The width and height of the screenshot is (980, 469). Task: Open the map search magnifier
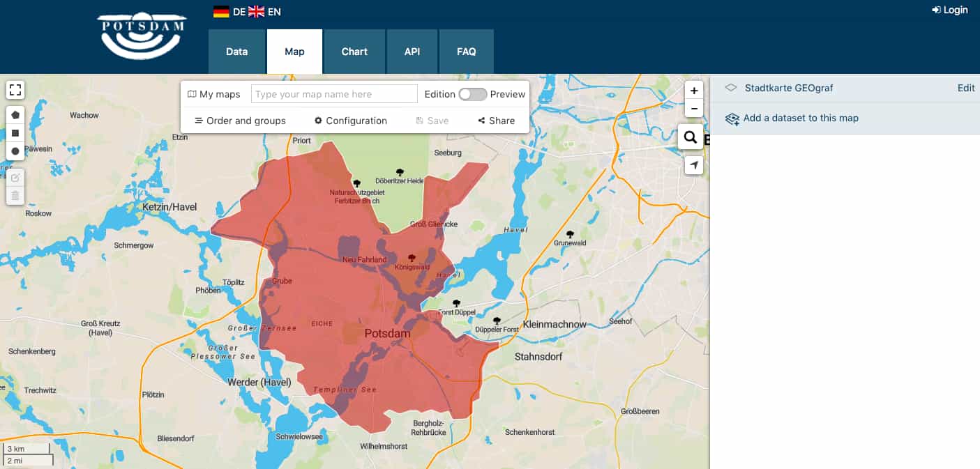click(691, 137)
